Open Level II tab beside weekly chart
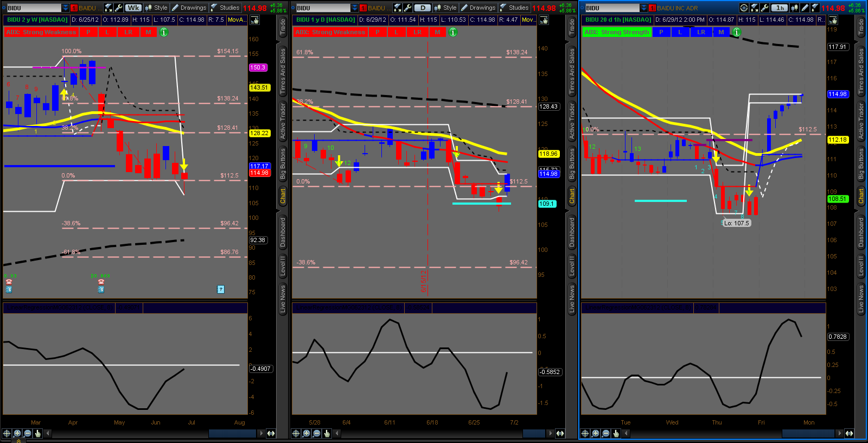Viewport: 868px width, 443px height. click(283, 265)
